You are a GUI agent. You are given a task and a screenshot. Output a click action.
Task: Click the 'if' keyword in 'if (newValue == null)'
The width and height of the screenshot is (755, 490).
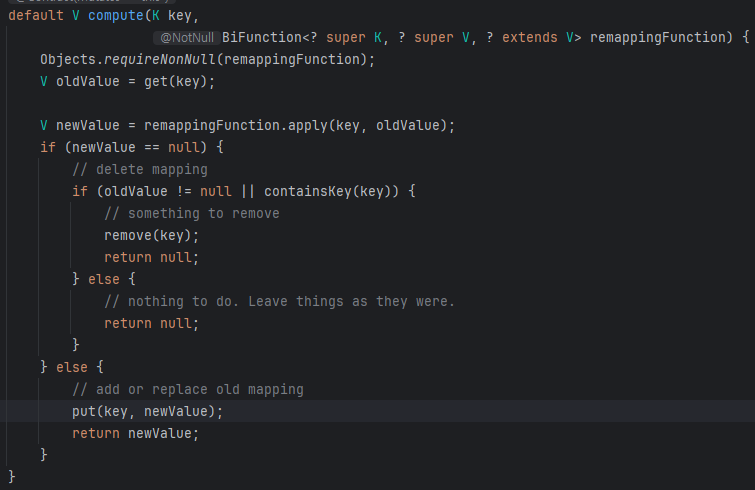pos(48,147)
